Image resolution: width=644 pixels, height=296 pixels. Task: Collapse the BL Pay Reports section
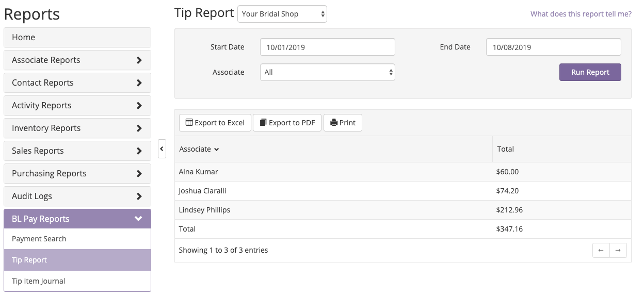[77, 219]
